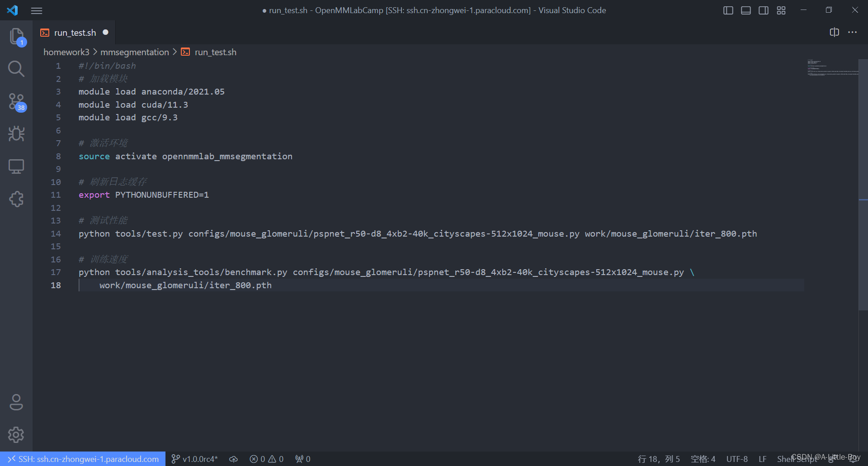This screenshot has height=466, width=868.
Task: Open the Run and Debug view
Action: coord(16,133)
